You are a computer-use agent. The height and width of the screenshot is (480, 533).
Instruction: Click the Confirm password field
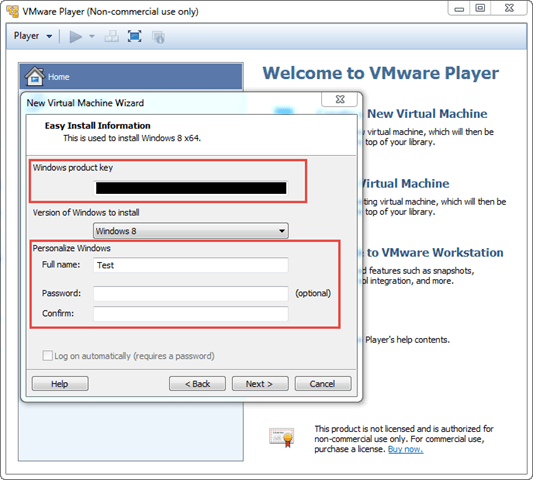(x=191, y=313)
